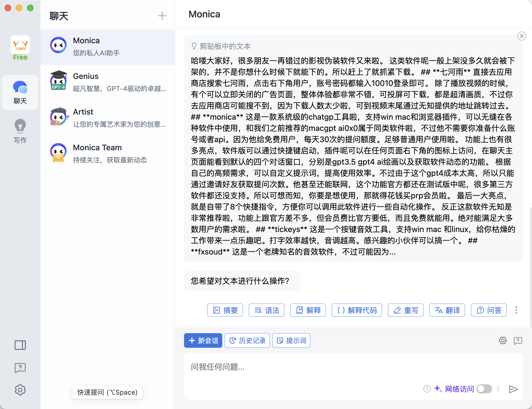The height and width of the screenshot is (409, 532).
Task: Expand more actions with three-dot menu
Action: pos(516,310)
